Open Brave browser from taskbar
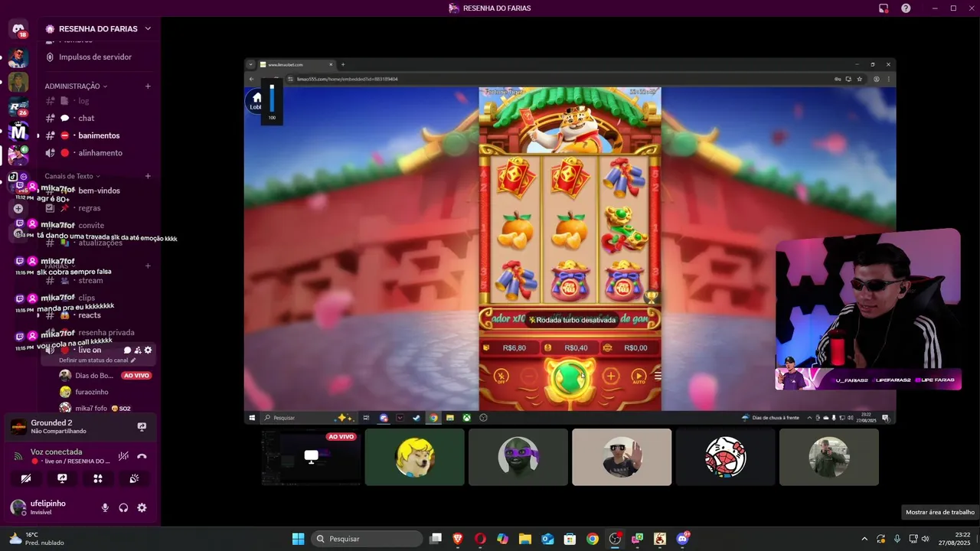 pos(458,539)
